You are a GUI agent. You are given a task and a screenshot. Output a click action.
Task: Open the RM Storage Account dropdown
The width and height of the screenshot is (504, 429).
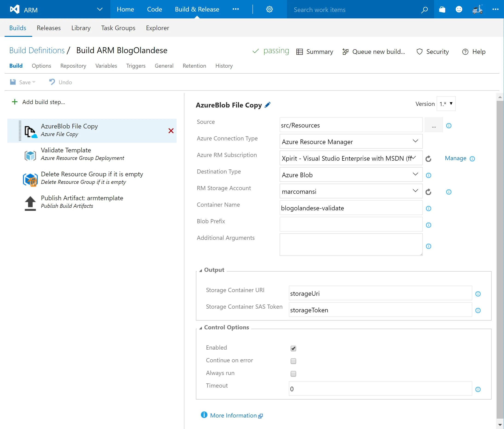351,191
